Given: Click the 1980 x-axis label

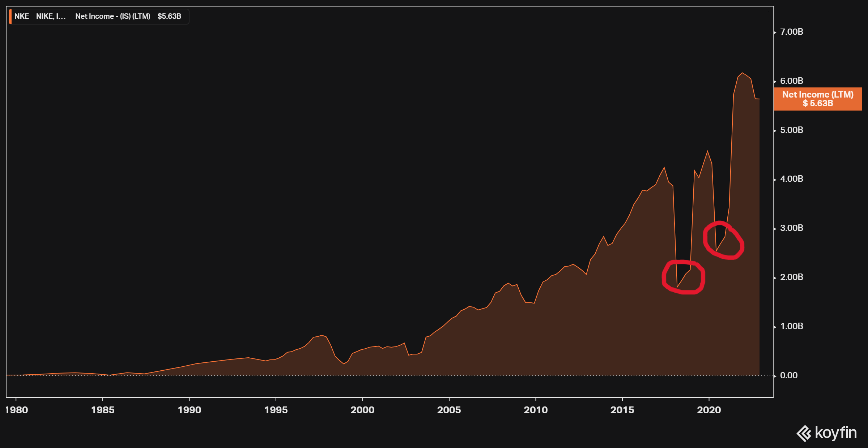Looking at the screenshot, I should 16,410.
